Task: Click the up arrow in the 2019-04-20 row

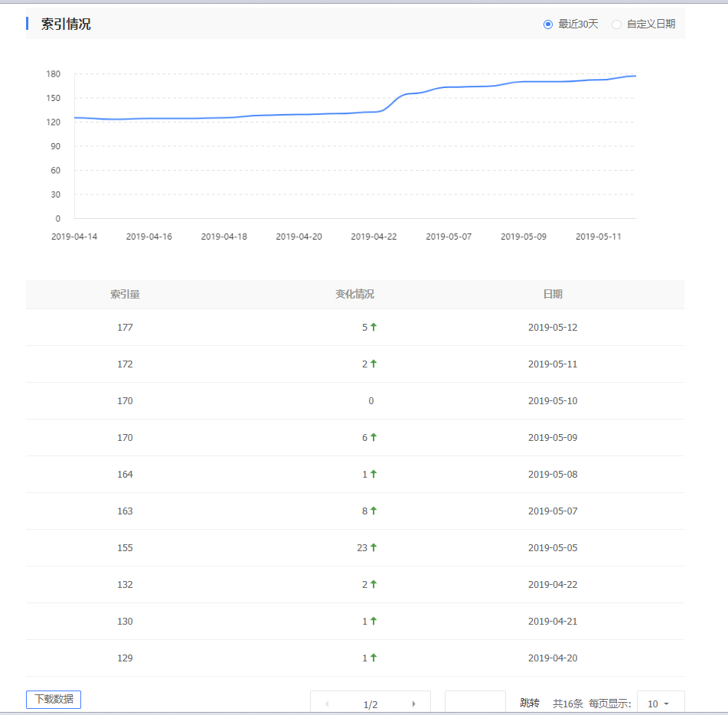Action: coord(374,658)
